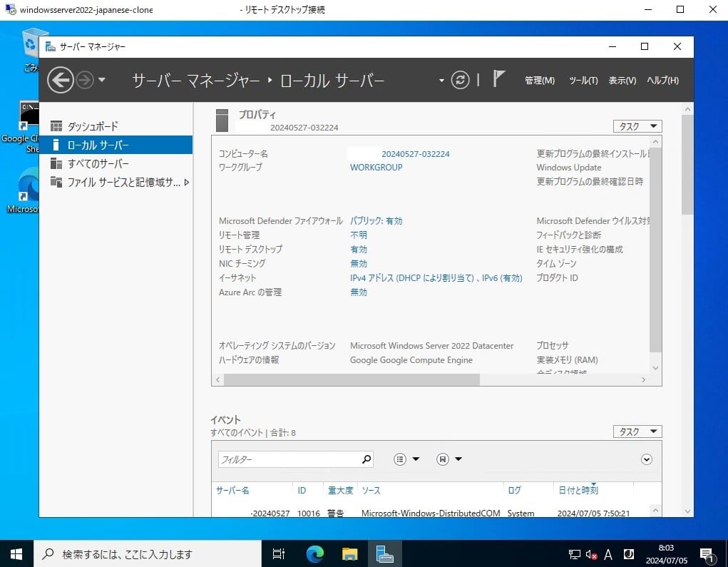Screen dimensions: 728x567
Task: Click the filter search magnifier icon
Action: click(366, 459)
